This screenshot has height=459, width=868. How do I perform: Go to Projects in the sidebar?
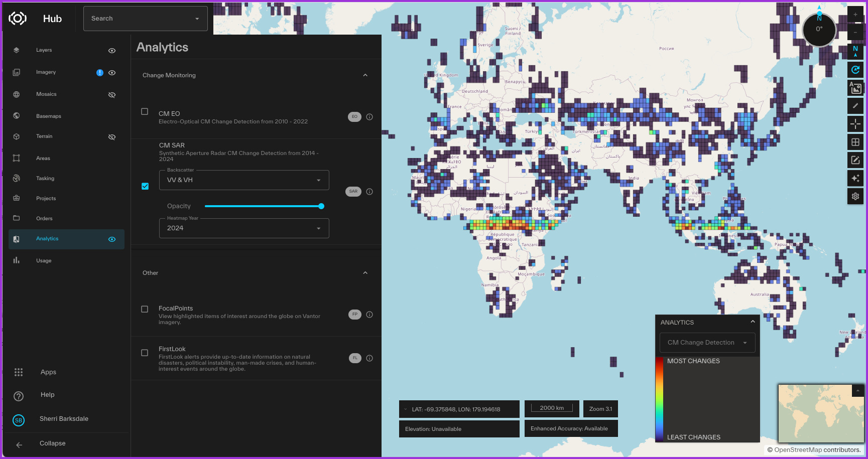[x=46, y=199]
